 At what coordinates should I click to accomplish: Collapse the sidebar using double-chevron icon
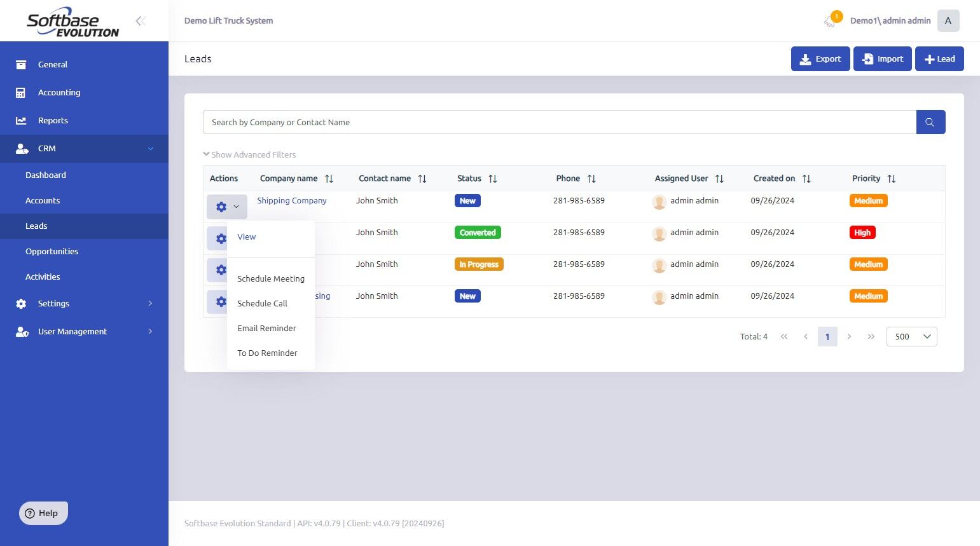click(x=141, y=21)
